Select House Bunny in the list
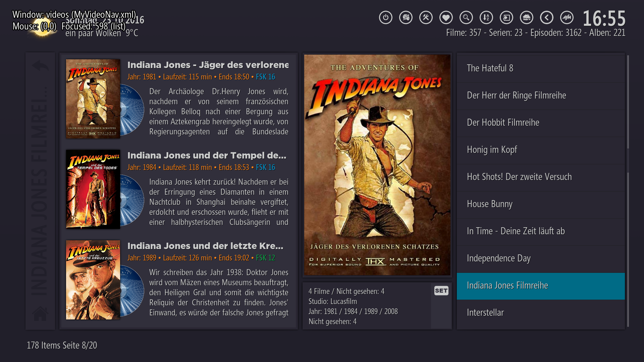The width and height of the screenshot is (644, 362). tap(541, 204)
